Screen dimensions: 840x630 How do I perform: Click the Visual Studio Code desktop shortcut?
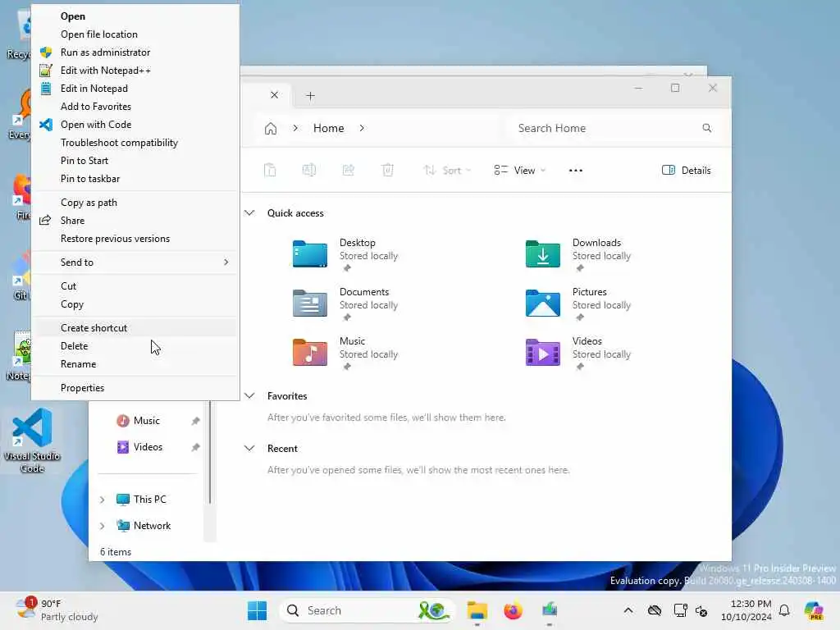(32, 441)
